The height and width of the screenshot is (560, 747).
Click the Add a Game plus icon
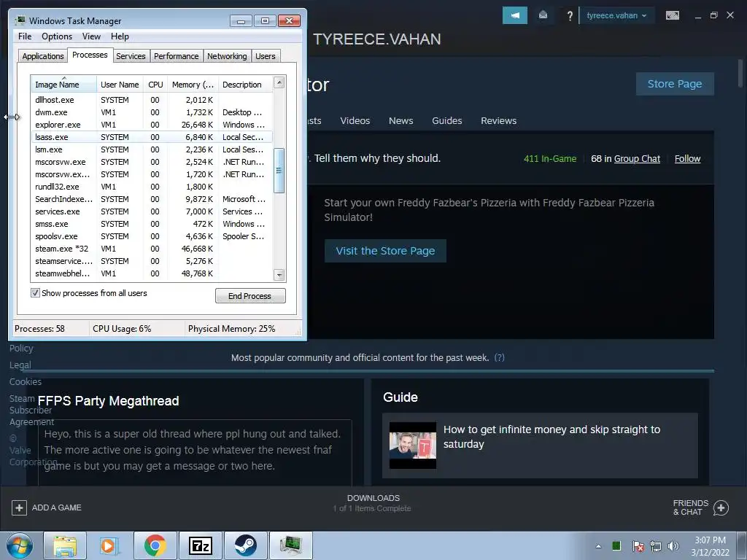point(19,507)
